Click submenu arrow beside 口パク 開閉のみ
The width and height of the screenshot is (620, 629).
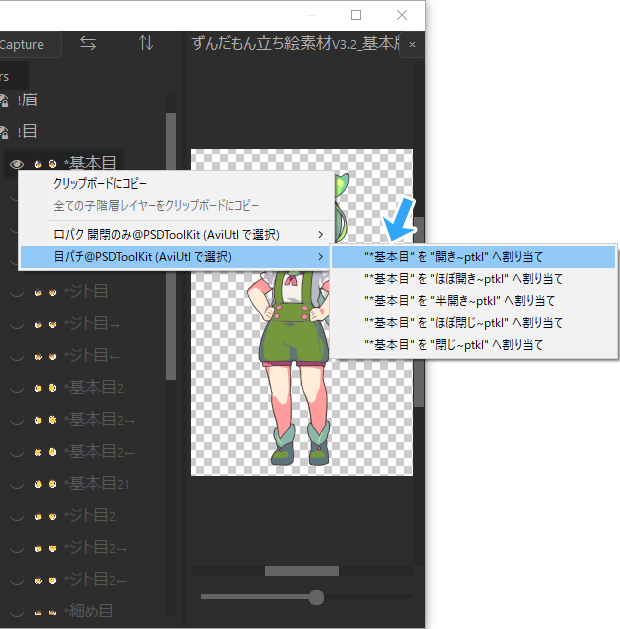click(320, 234)
